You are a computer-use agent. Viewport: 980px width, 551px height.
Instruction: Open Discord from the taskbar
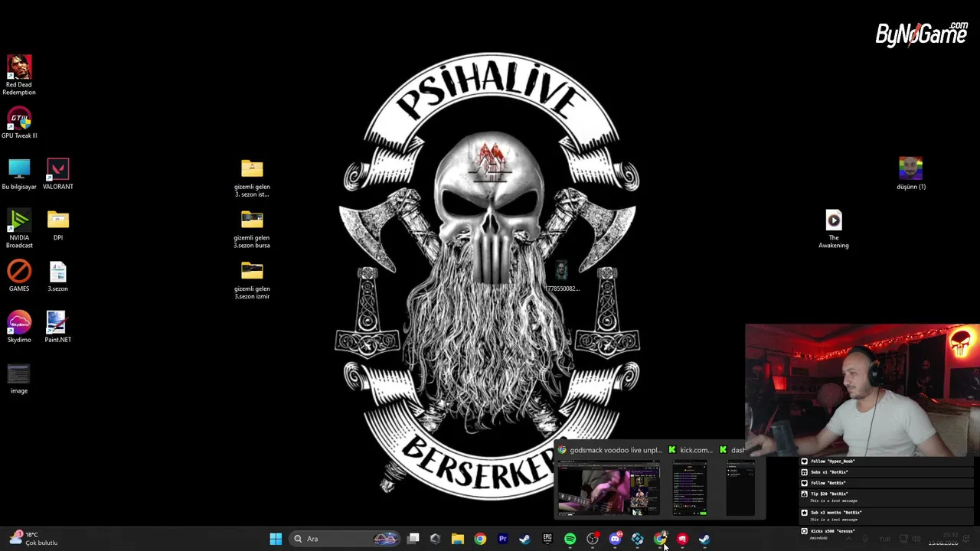point(615,539)
